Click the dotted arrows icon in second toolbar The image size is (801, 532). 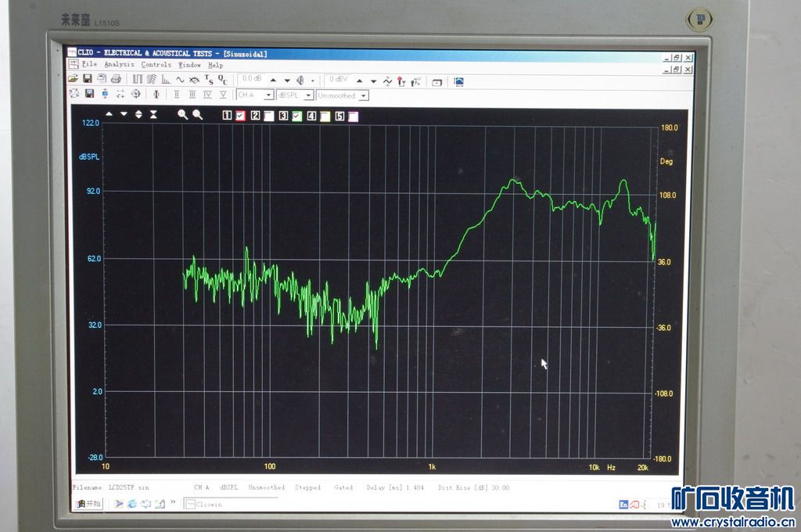(120, 94)
